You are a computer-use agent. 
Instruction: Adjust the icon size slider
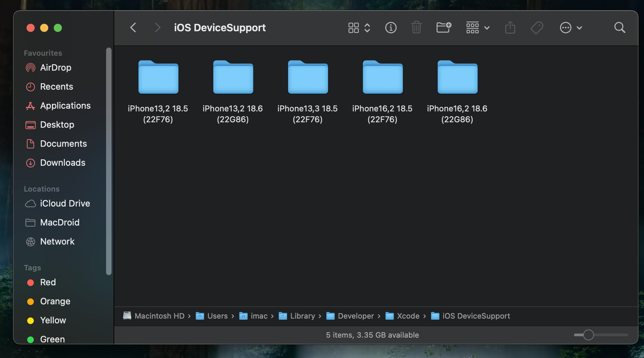pos(589,335)
